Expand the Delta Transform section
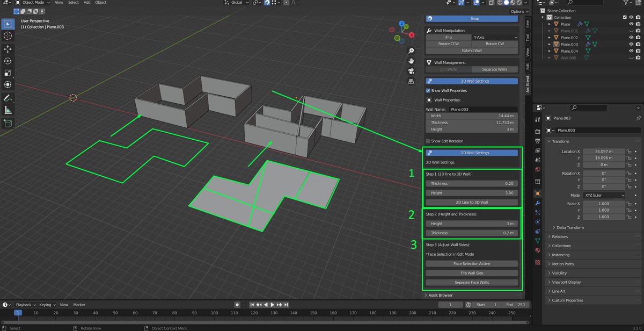 click(571, 227)
